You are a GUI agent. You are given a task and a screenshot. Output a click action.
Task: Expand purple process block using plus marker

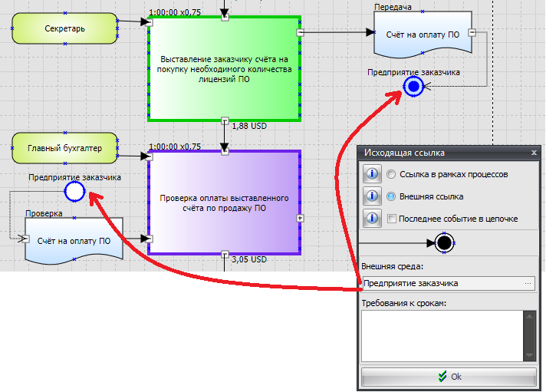[x=301, y=218]
